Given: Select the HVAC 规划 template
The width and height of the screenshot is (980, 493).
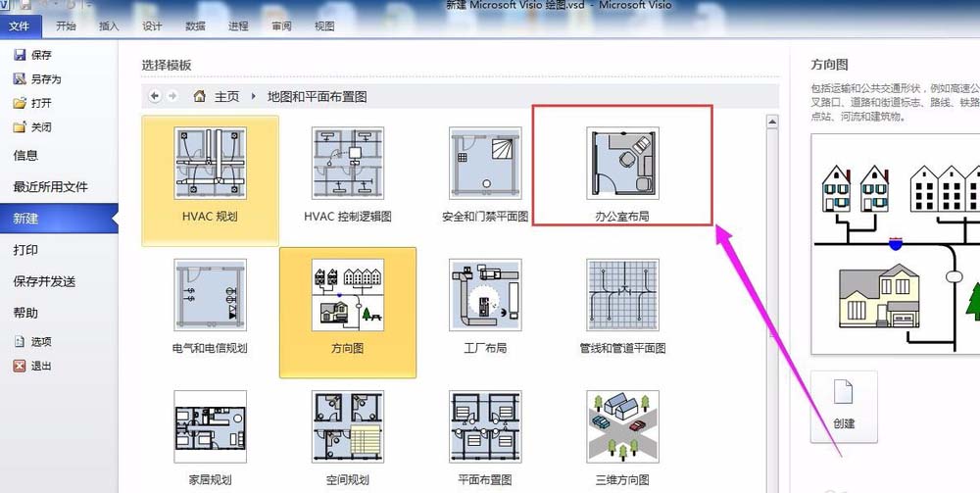Looking at the screenshot, I should 210,180.
